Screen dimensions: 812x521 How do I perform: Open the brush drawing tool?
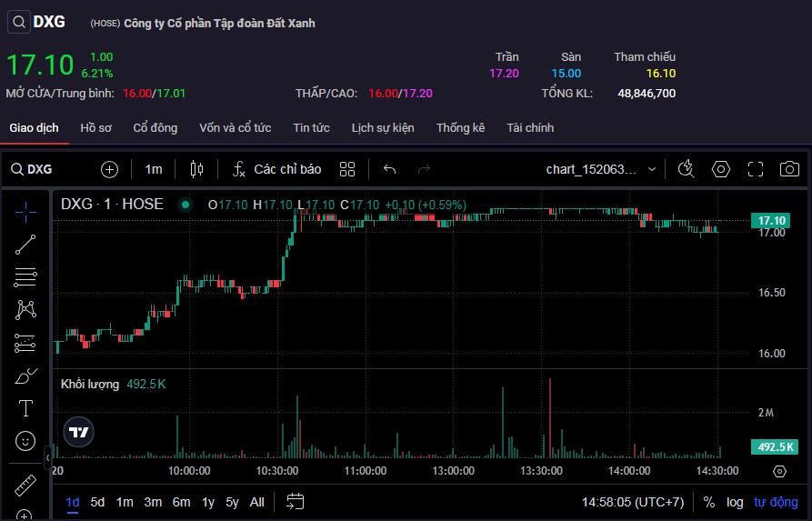click(25, 376)
